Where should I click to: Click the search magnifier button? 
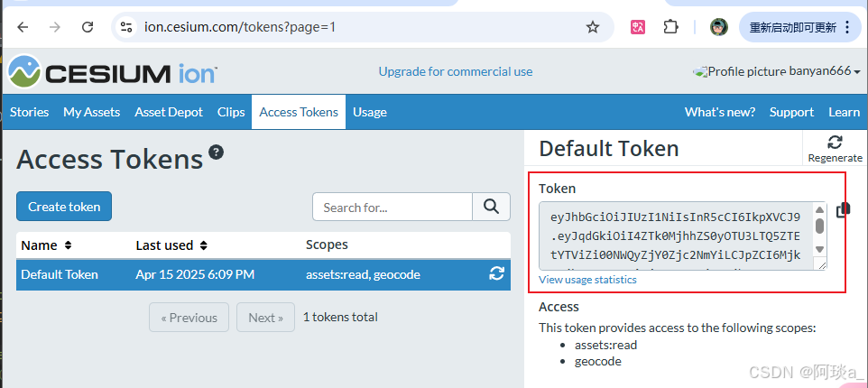[x=491, y=207]
